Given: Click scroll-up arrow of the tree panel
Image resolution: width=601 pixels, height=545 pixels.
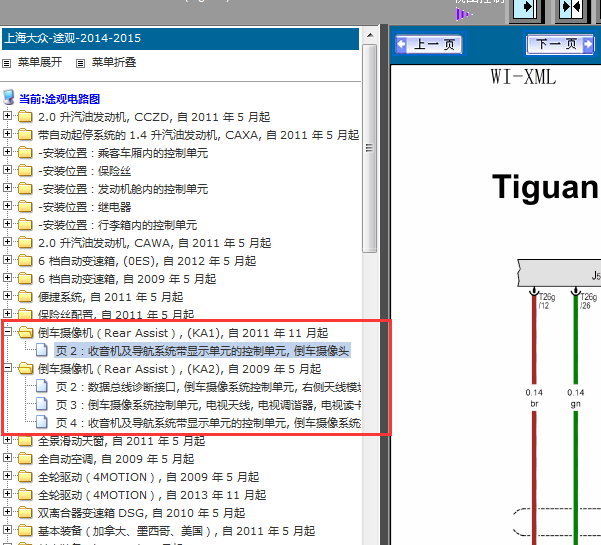Looking at the screenshot, I should click(370, 35).
